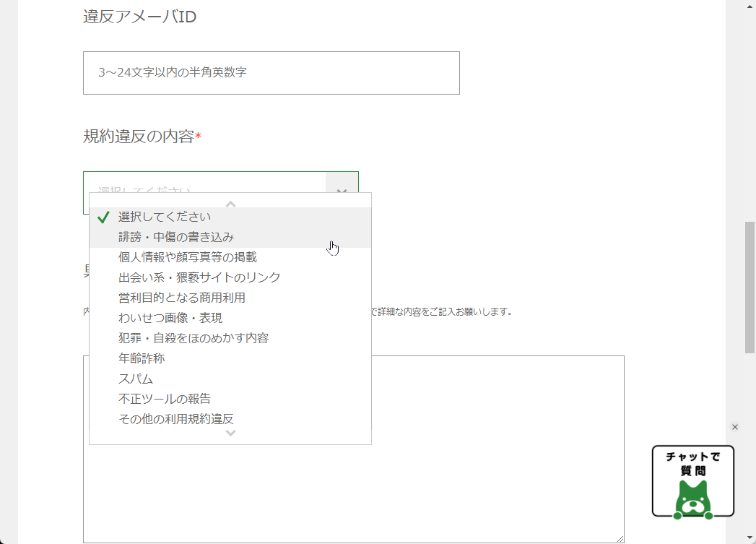Open the chat mascot question widget
The height and width of the screenshot is (544, 756).
[693, 482]
